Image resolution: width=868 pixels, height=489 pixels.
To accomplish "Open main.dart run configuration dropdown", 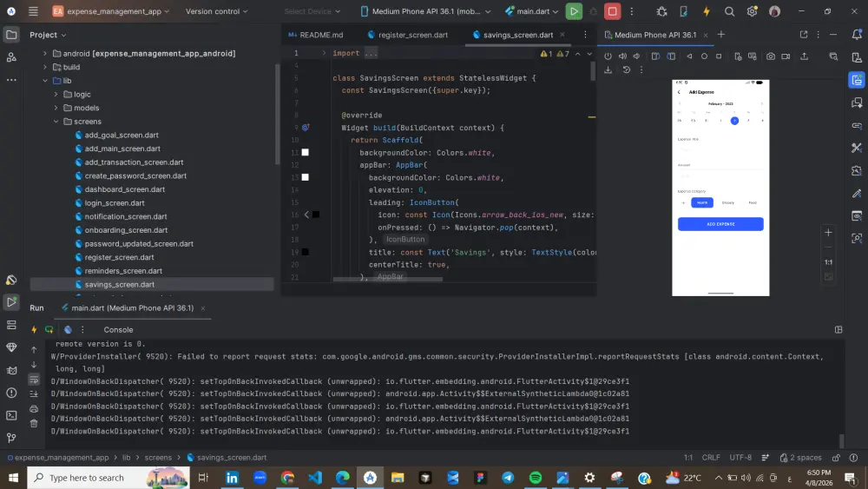I will point(531,11).
